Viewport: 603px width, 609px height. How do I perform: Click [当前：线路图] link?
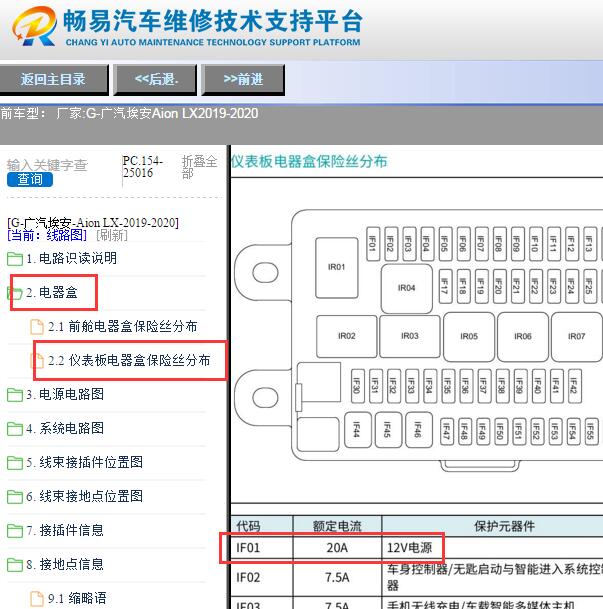click(47, 235)
